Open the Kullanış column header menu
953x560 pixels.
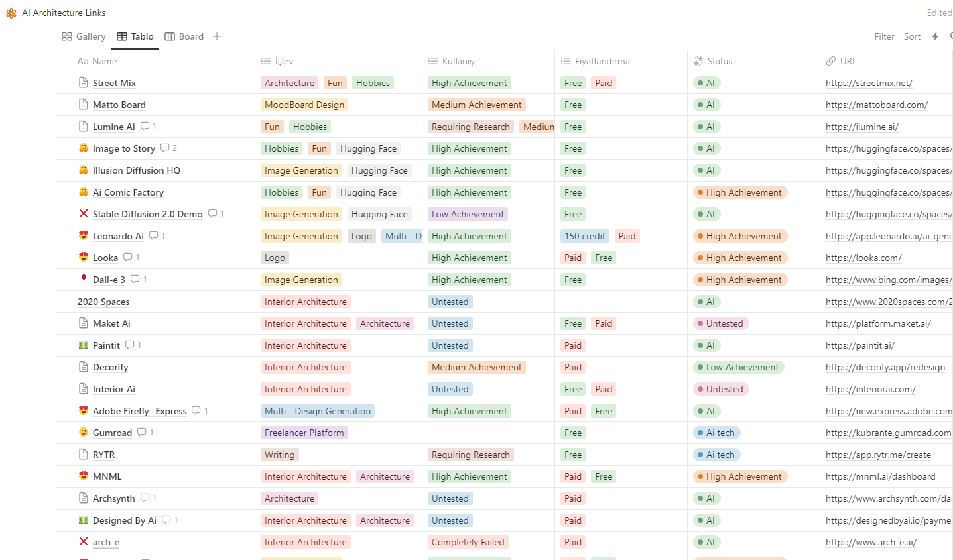[x=488, y=61]
